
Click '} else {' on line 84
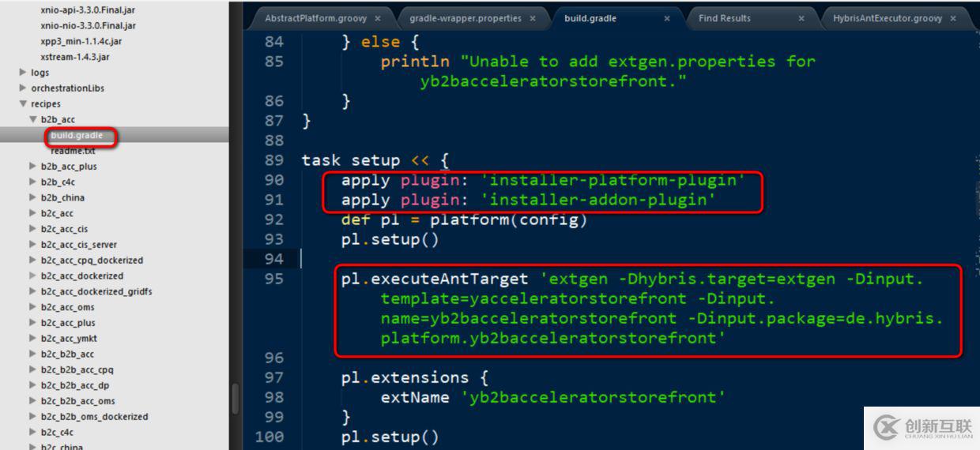click(x=381, y=42)
